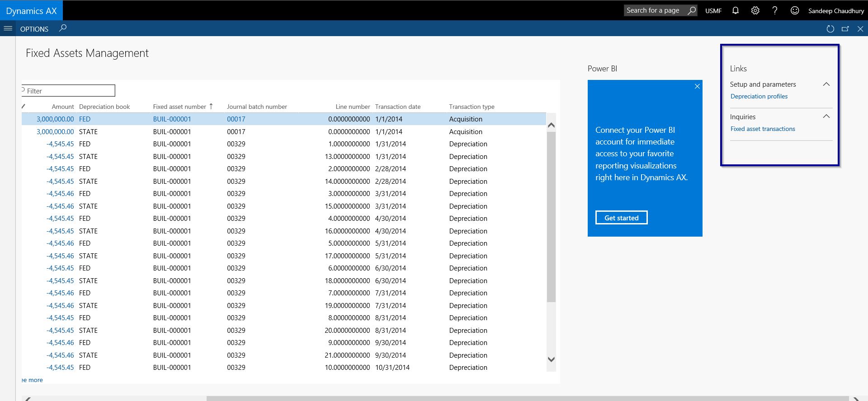Open the OPTIONS menu
Image resolution: width=868 pixels, height=401 pixels.
34,29
